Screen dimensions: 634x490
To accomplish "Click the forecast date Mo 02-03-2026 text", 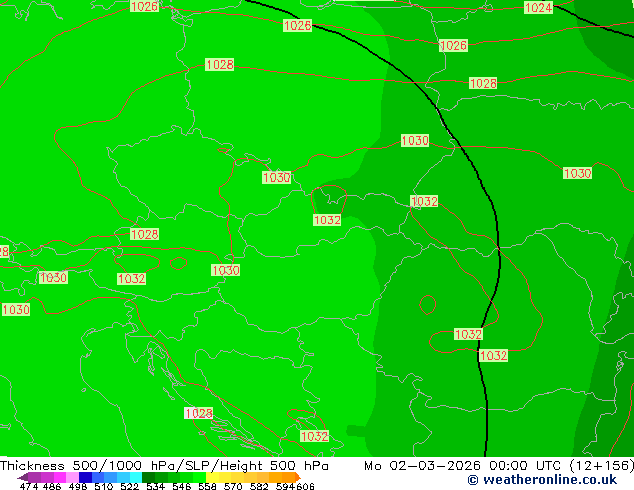I will (422, 466).
